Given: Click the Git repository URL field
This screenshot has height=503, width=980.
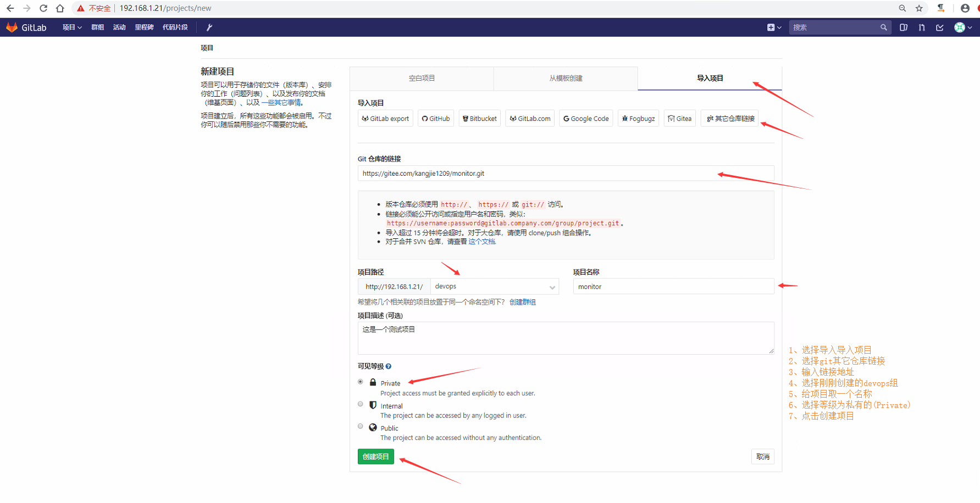Looking at the screenshot, I should point(566,174).
